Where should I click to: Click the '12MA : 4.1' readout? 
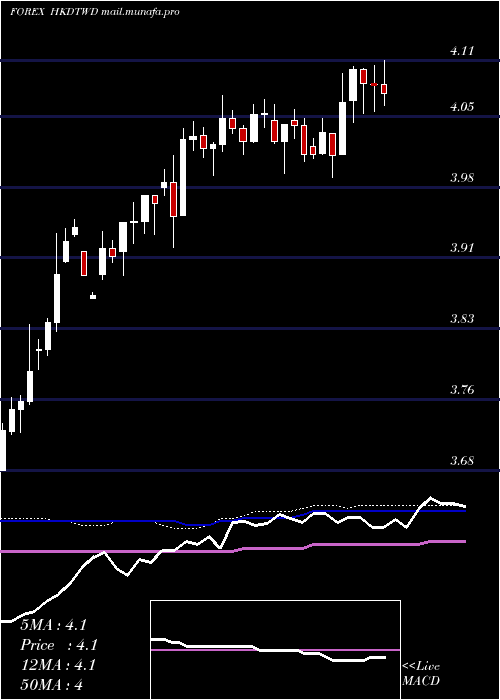58,665
